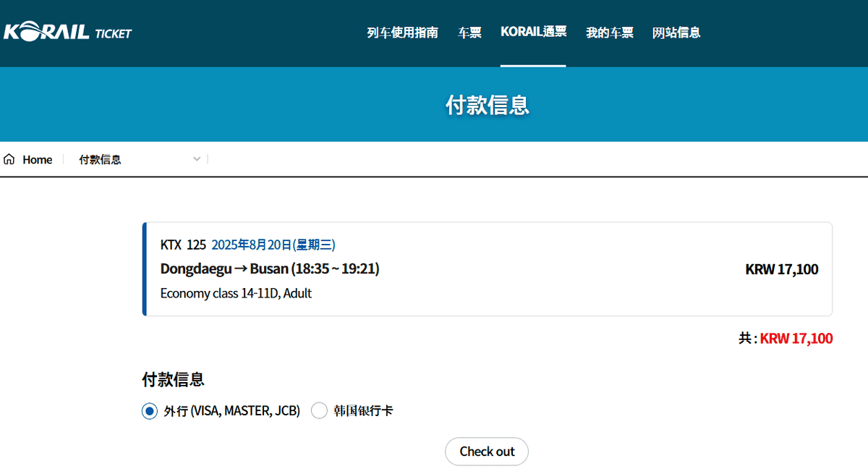Open the 列车使用指南 menu
Image resolution: width=868 pixels, height=474 pixels.
[x=402, y=33]
